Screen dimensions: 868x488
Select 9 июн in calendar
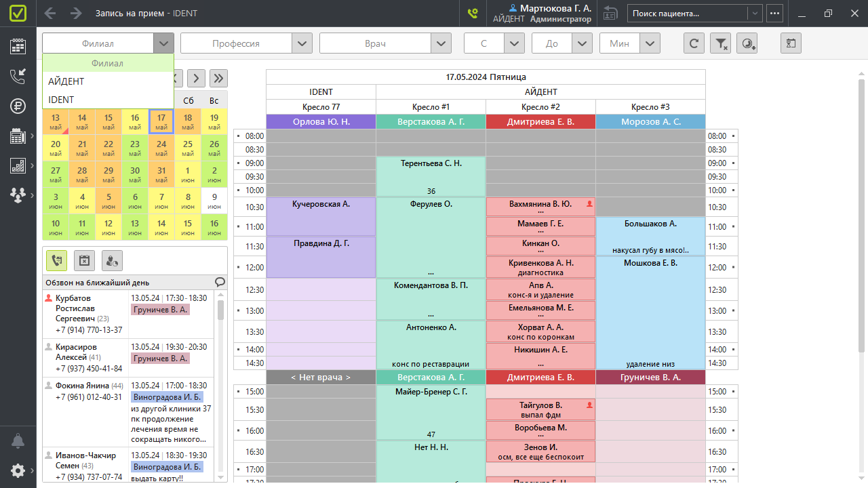click(x=214, y=201)
